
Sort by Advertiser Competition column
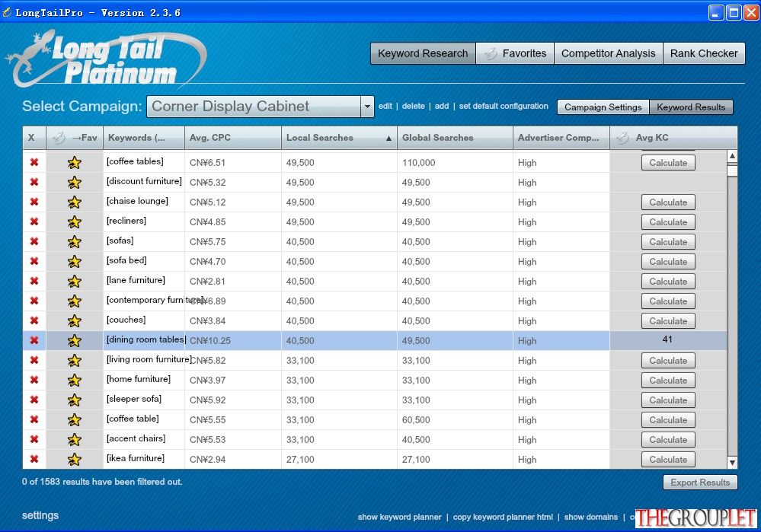pyautogui.click(x=561, y=138)
